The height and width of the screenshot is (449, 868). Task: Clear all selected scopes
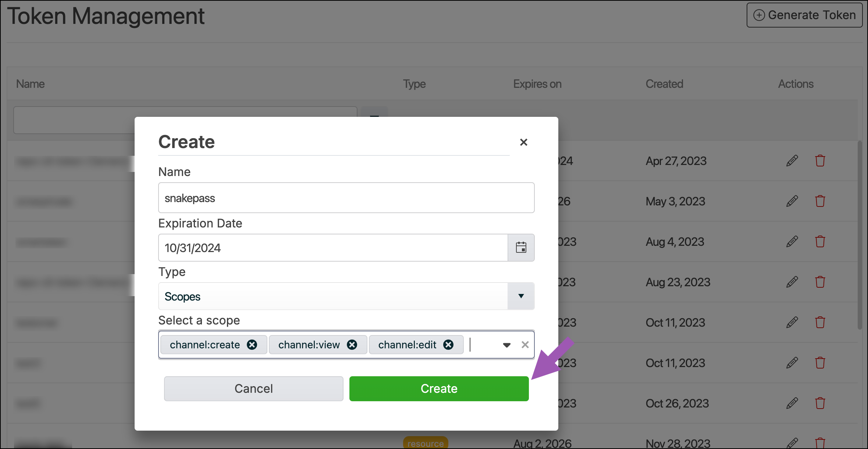[x=525, y=345]
